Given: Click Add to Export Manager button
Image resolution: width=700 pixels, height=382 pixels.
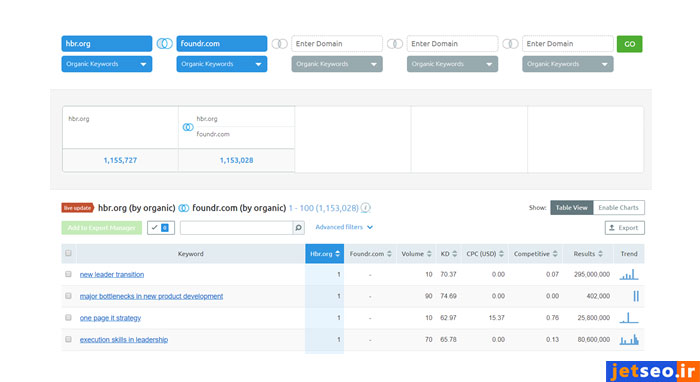Looking at the screenshot, I should point(102,228).
